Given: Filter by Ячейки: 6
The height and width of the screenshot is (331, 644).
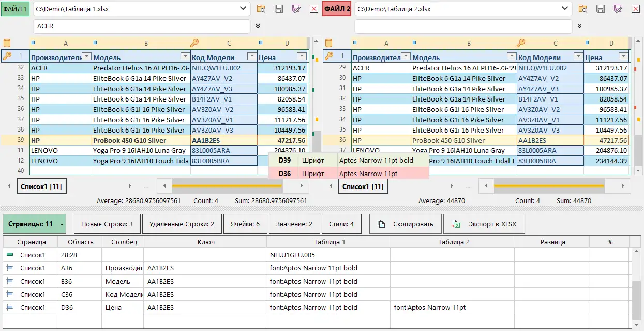Looking at the screenshot, I should click(246, 224).
